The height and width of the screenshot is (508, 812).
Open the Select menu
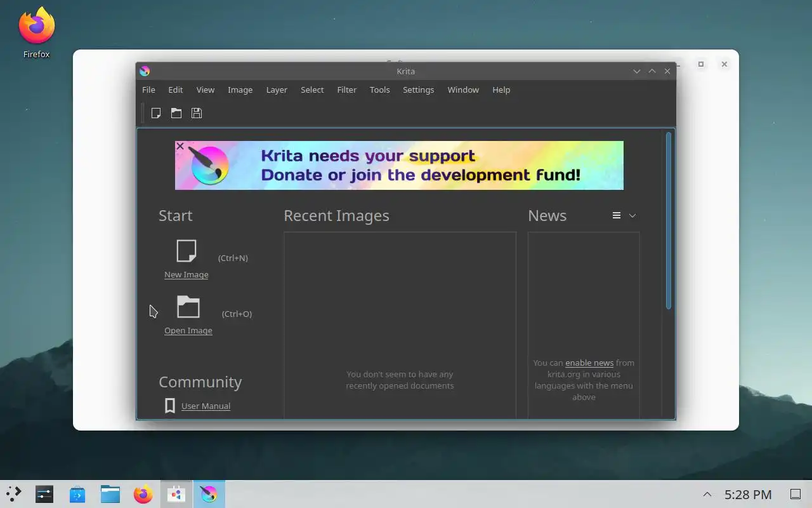[x=312, y=90]
